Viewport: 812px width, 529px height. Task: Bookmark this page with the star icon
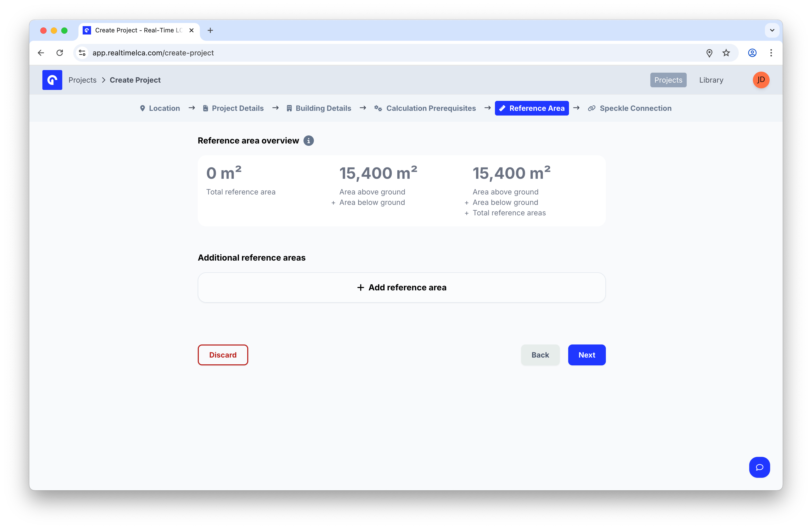(726, 53)
